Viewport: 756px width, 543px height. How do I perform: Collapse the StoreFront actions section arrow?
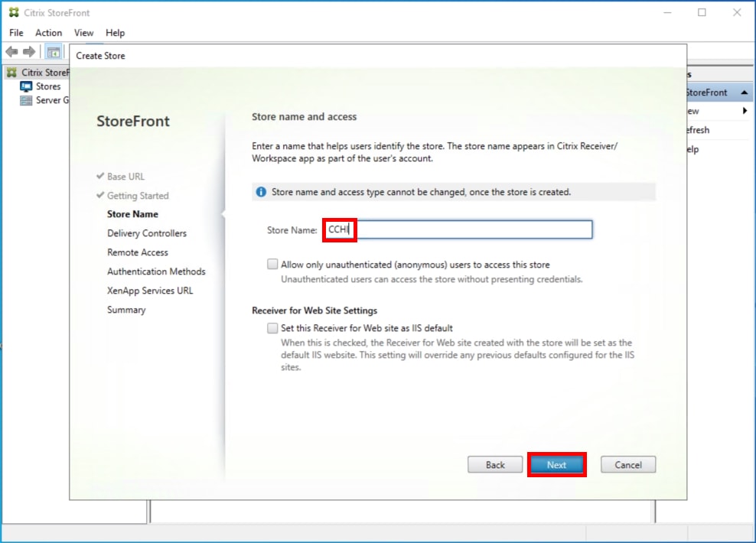(745, 93)
